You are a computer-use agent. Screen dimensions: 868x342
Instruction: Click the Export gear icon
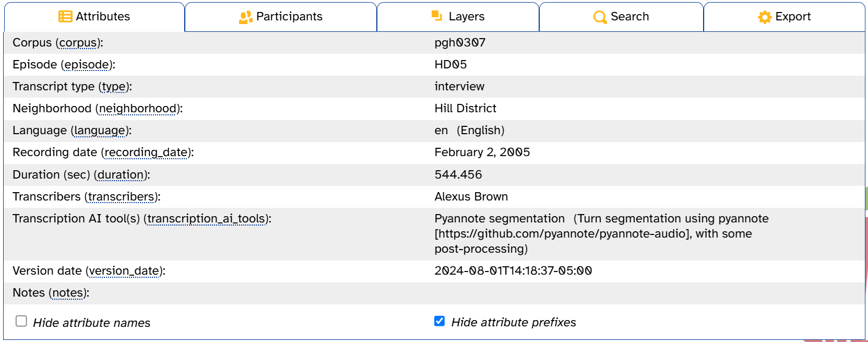(765, 17)
